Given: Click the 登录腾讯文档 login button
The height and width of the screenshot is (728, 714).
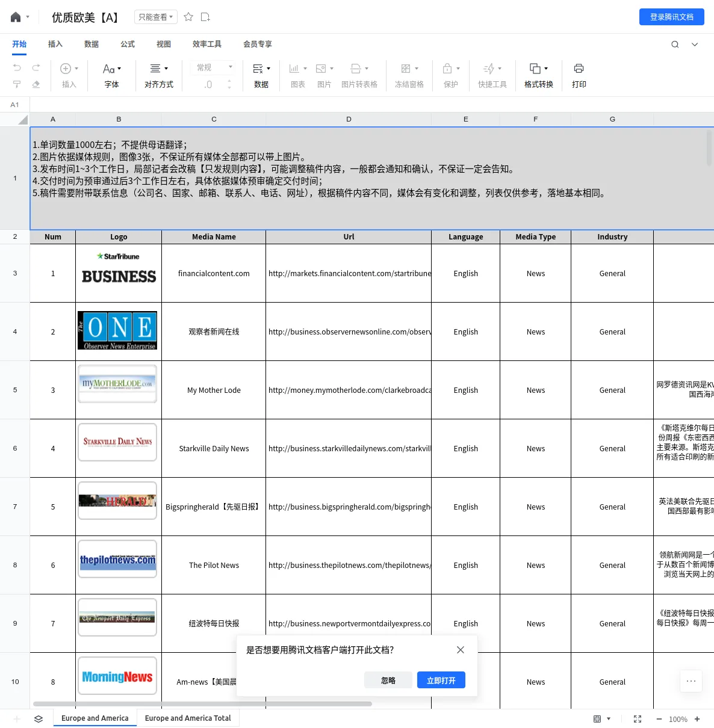Looking at the screenshot, I should pos(672,17).
